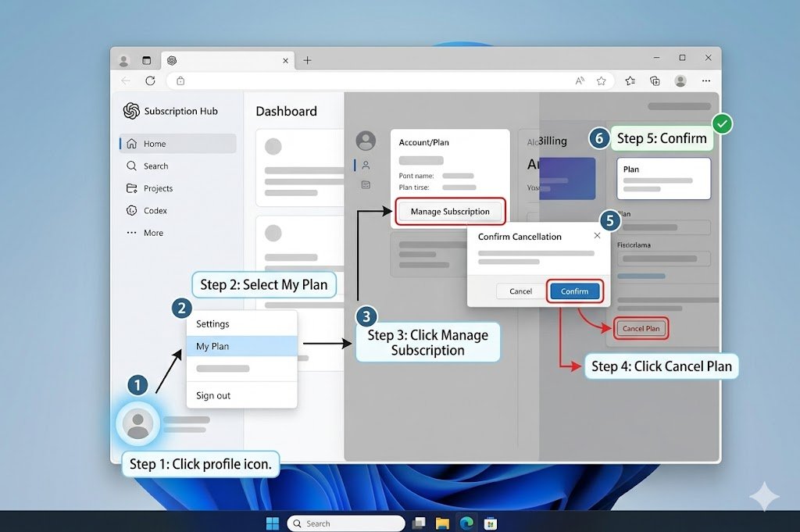The width and height of the screenshot is (800, 532).
Task: Open Projects in the sidebar
Action: tap(178, 188)
